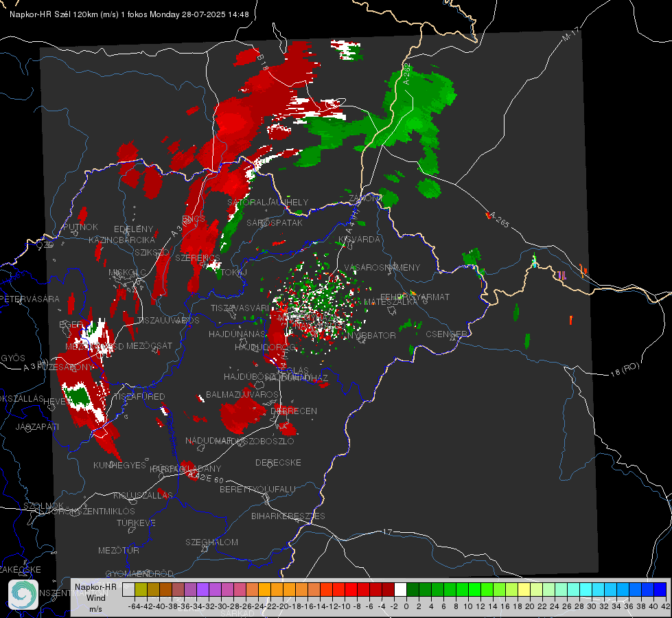Pick the pale yellow swatch above 18
Screen dimensions: 672x618
pyautogui.click(x=524, y=589)
